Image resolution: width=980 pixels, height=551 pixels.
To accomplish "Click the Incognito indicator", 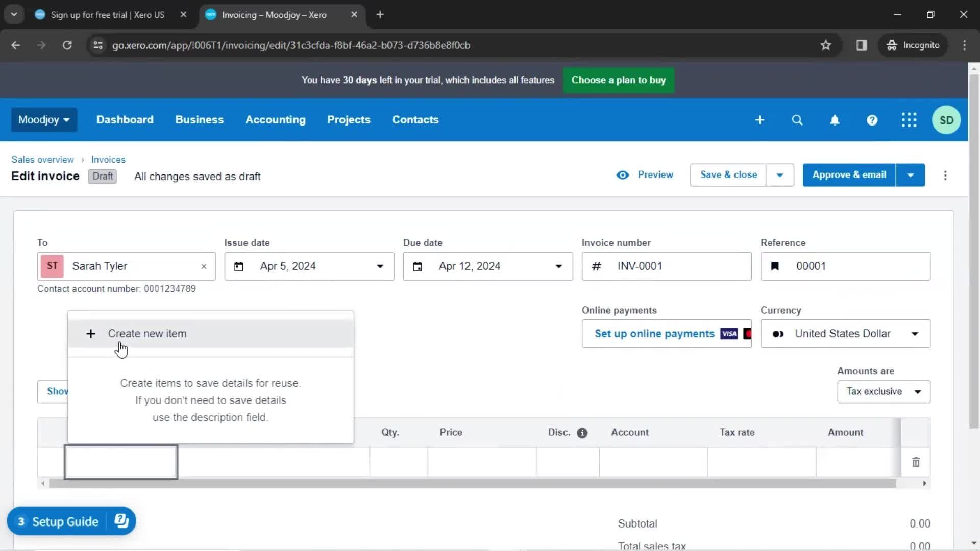I will click(x=913, y=45).
